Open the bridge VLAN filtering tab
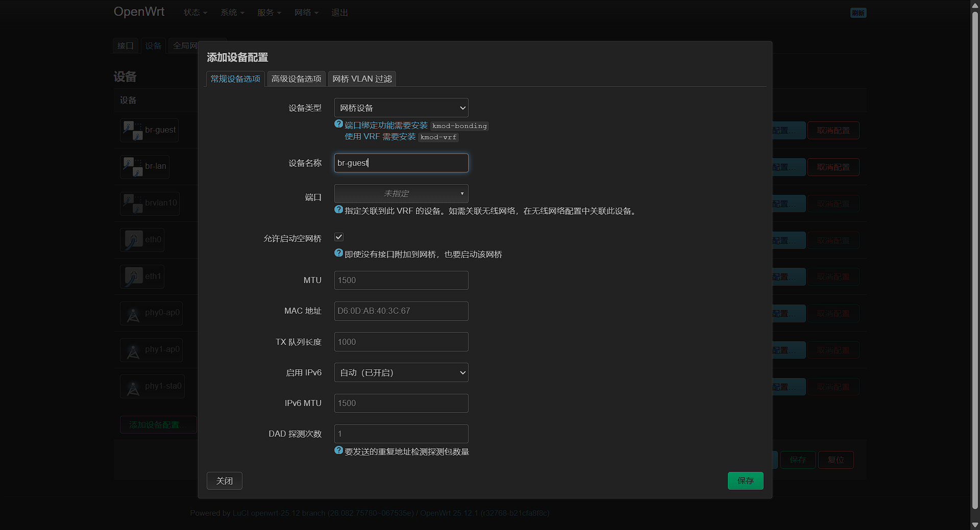This screenshot has width=980, height=530. pos(362,79)
